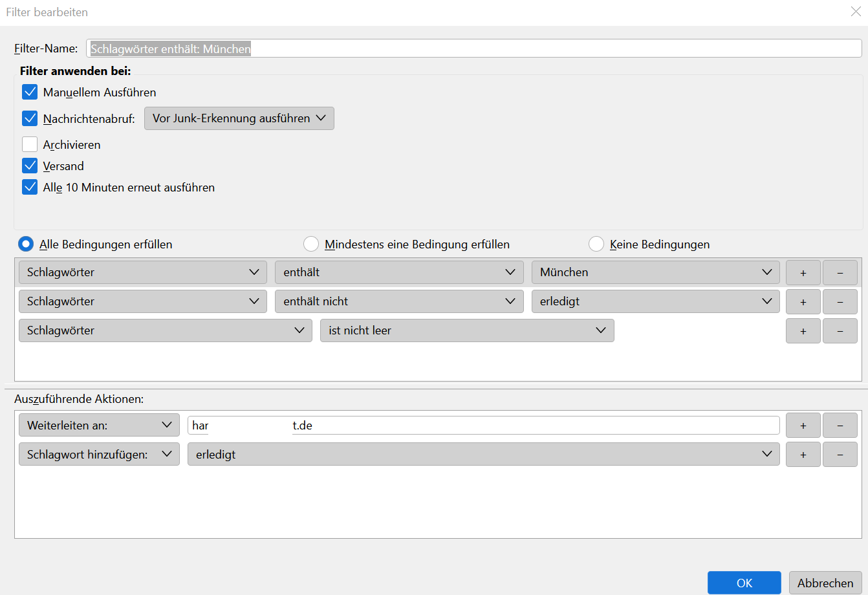This screenshot has height=595, width=868.
Task: Toggle the Nachrichtenabruf checkbox
Action: [30, 118]
